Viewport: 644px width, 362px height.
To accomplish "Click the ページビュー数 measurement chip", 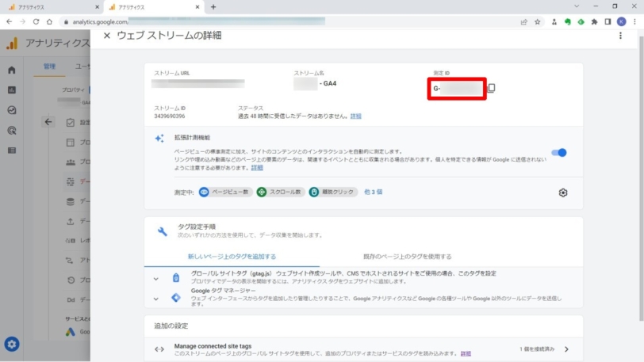I will coord(224,192).
